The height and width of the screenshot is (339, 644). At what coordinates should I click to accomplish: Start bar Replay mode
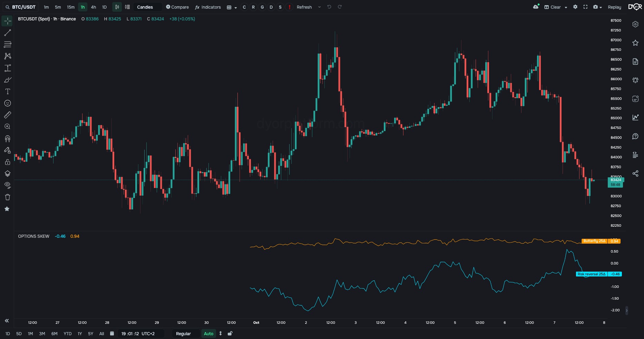(x=614, y=7)
